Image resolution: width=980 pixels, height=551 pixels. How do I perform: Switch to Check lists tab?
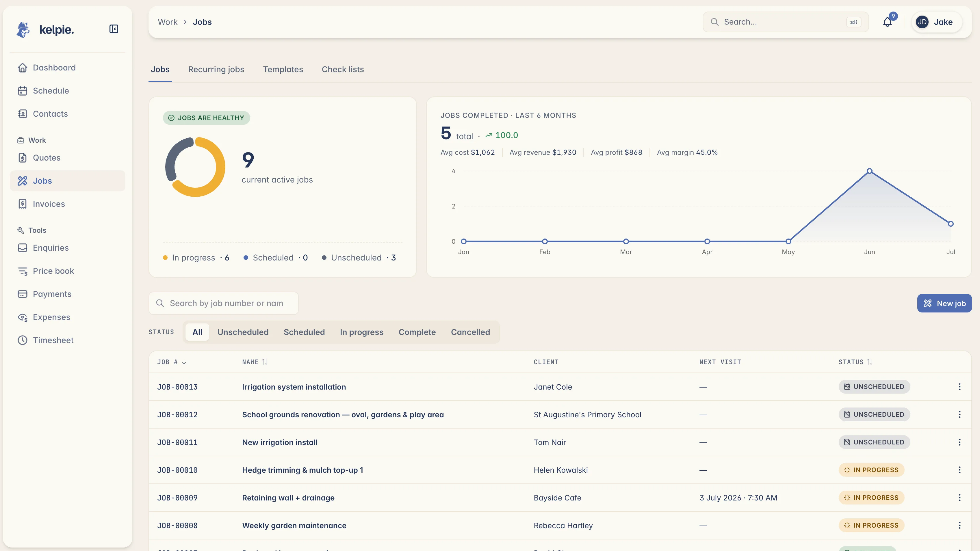pos(343,69)
